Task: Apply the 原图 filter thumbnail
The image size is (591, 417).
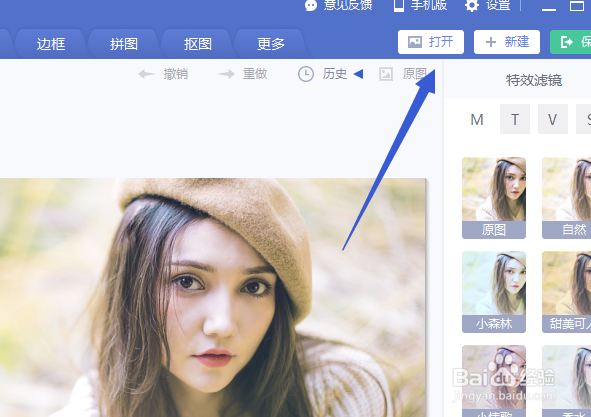Action: tap(494, 198)
